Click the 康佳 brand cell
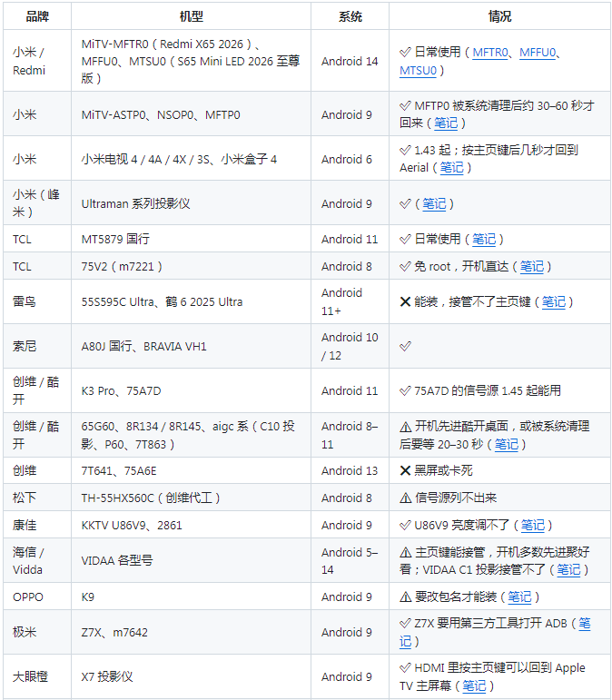 (37, 525)
